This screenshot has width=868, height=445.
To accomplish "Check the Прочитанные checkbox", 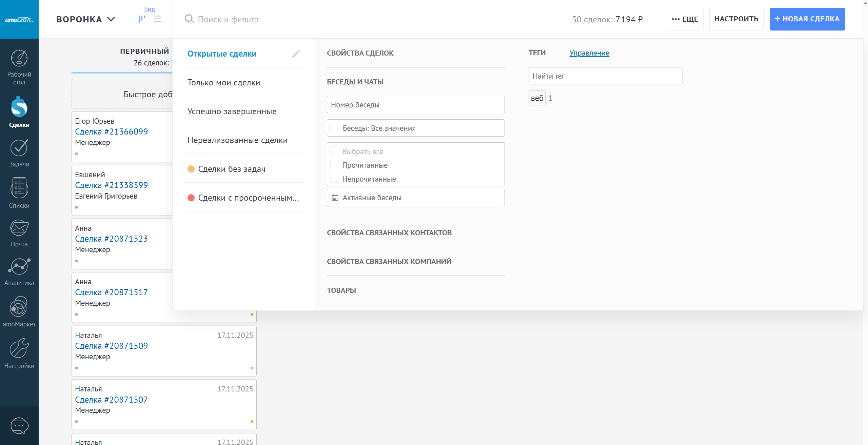I will point(335,165).
